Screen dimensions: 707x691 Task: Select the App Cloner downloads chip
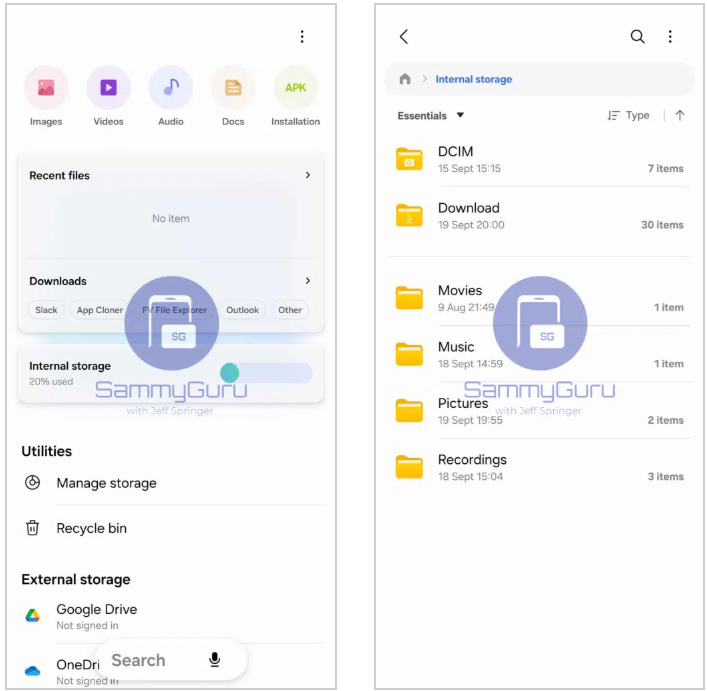point(100,310)
